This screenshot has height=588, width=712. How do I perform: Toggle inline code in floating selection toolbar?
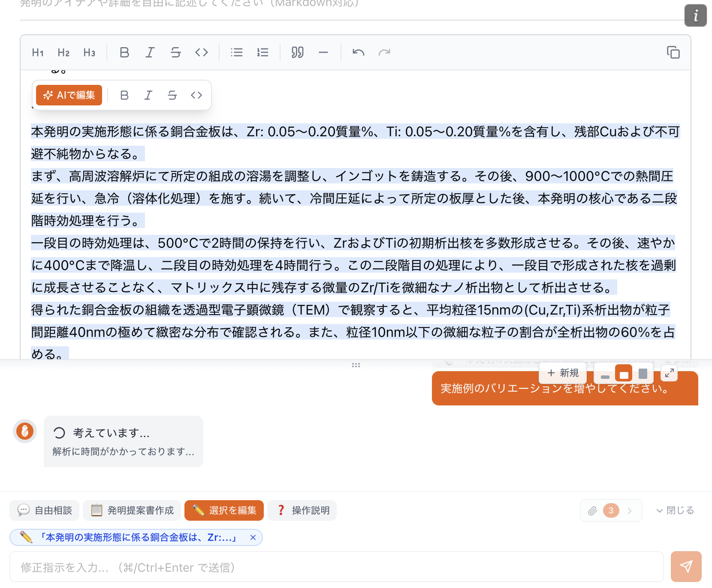[196, 95]
